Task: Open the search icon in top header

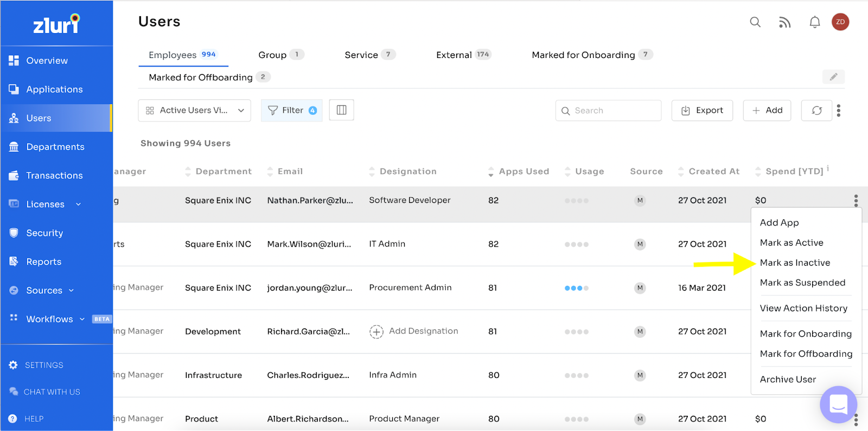Action: 755,22
